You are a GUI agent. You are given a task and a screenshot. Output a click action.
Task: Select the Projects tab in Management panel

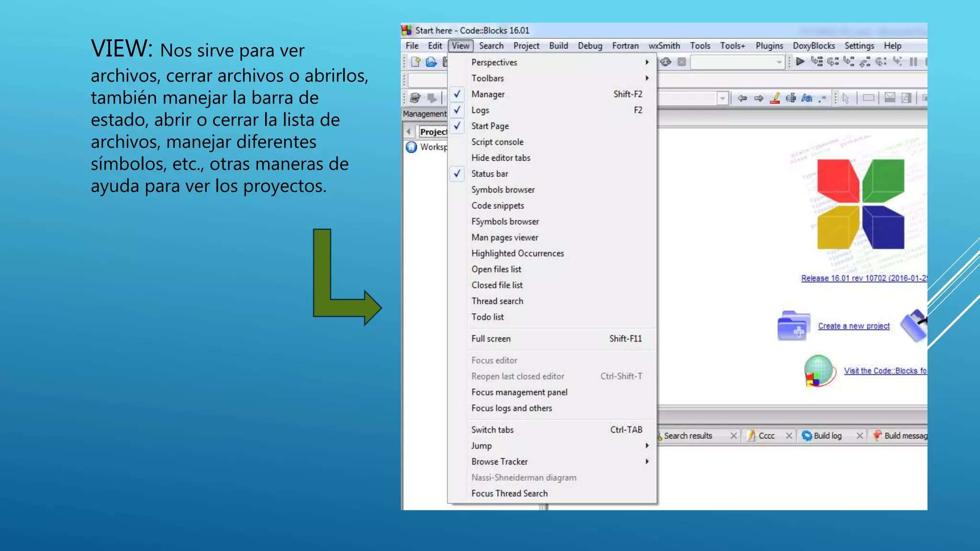pos(433,132)
